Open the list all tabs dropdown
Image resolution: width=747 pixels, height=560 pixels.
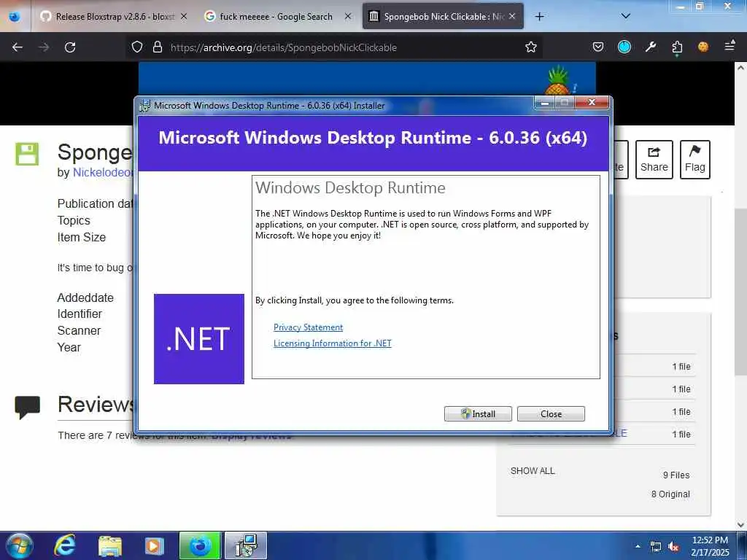click(626, 17)
